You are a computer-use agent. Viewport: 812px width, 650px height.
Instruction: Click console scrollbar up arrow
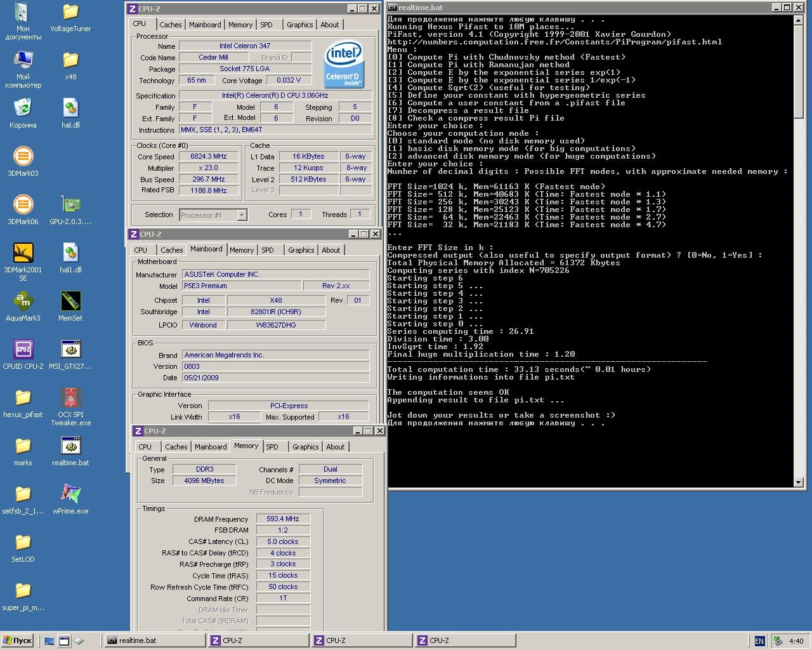[x=799, y=20]
